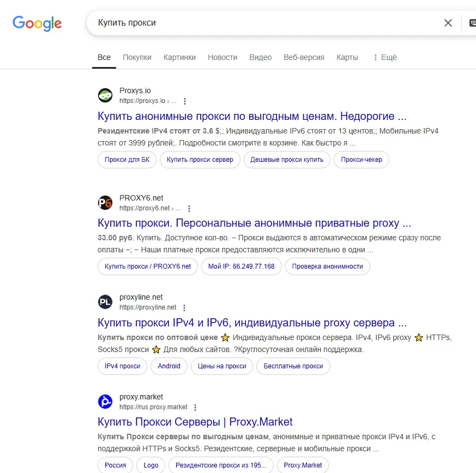The height and width of the screenshot is (473, 476).
Task: Click the Google logo
Action: [37, 23]
